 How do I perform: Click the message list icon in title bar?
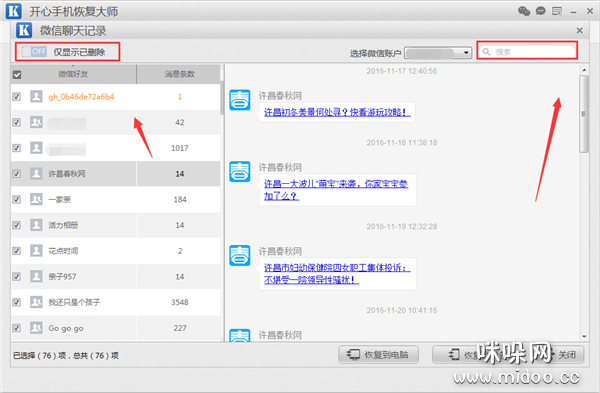tap(557, 11)
